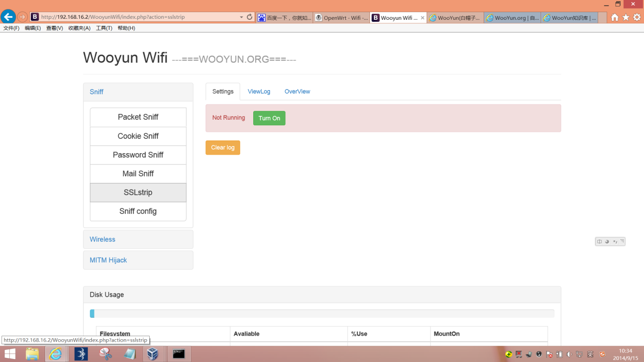This screenshot has width=644, height=362.
Task: Switch to the ViewLog tab
Action: (259, 92)
